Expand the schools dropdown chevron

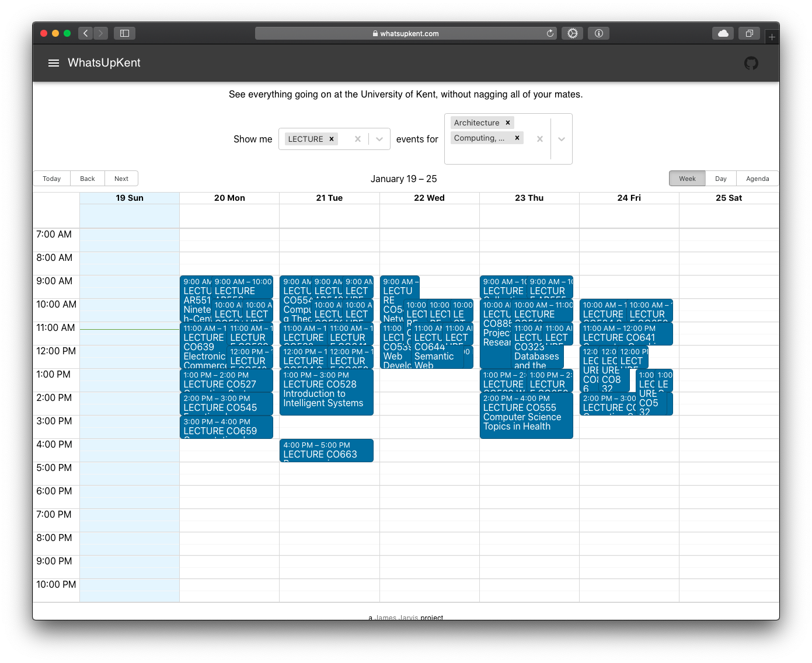pos(562,139)
